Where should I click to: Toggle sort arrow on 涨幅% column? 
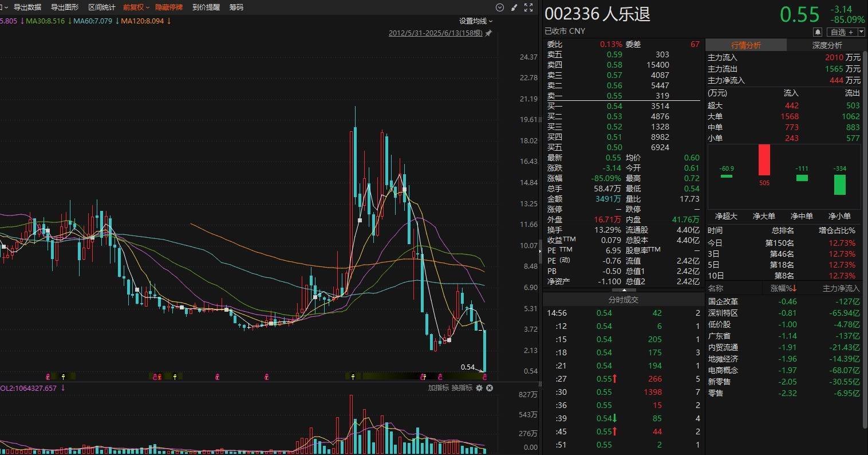pos(794,289)
